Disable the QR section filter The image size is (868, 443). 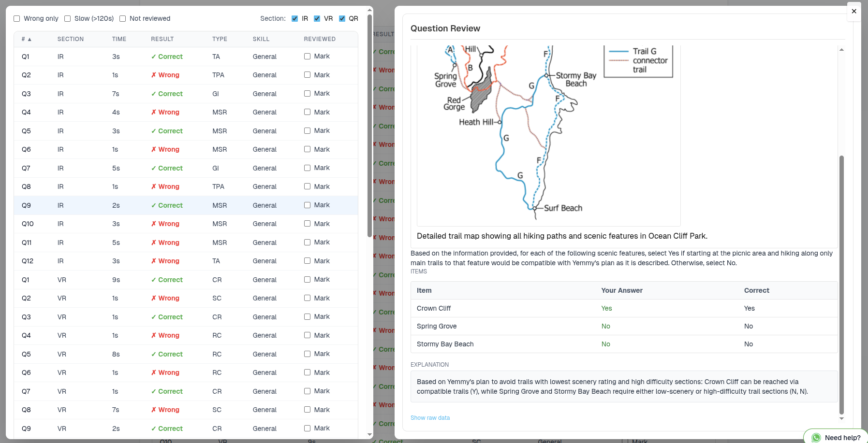[342, 19]
